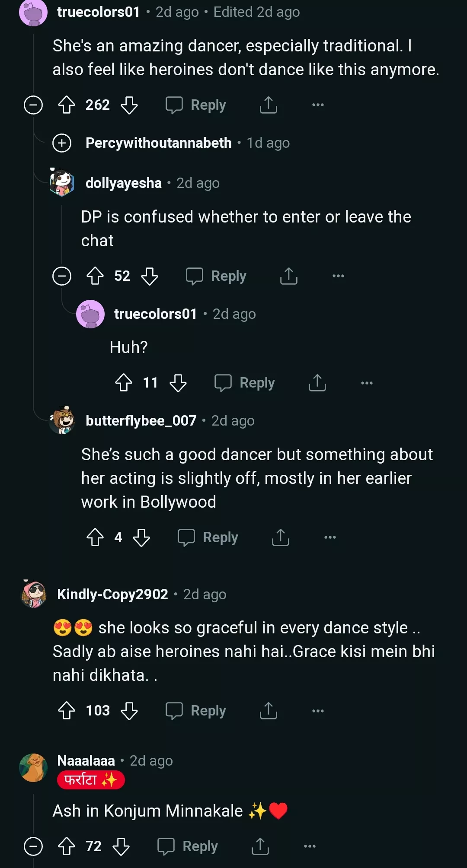Upvote Kindly-Copy2902's graceful comment

(67, 711)
